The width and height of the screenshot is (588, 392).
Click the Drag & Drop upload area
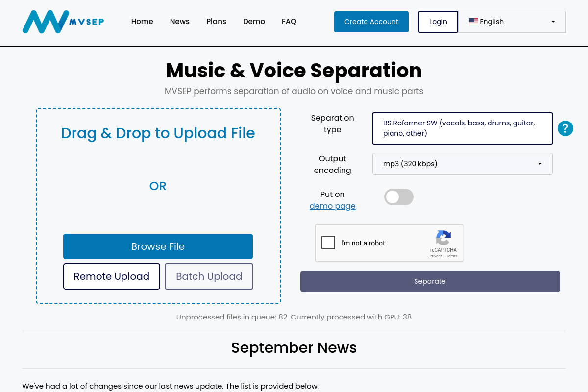tap(158, 162)
